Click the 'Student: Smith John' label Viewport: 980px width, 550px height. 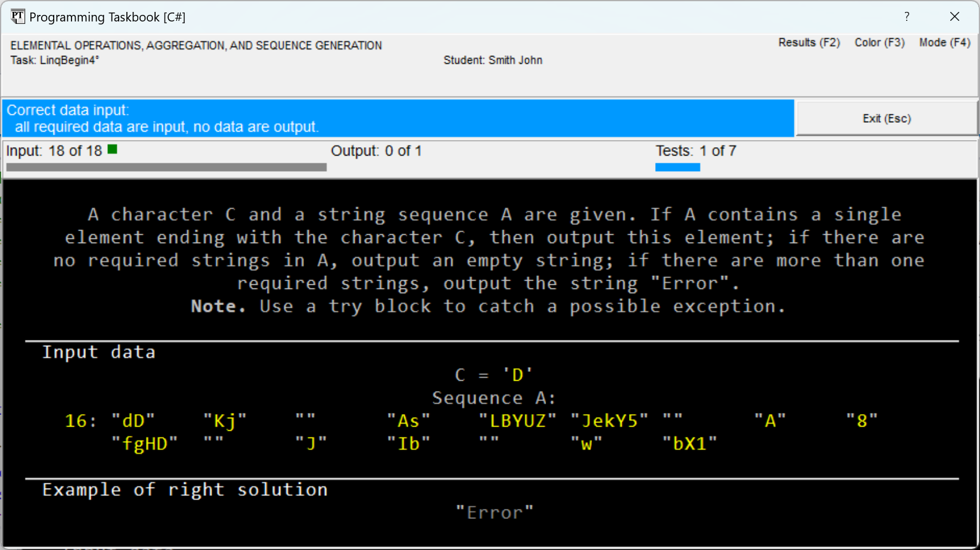[492, 60]
